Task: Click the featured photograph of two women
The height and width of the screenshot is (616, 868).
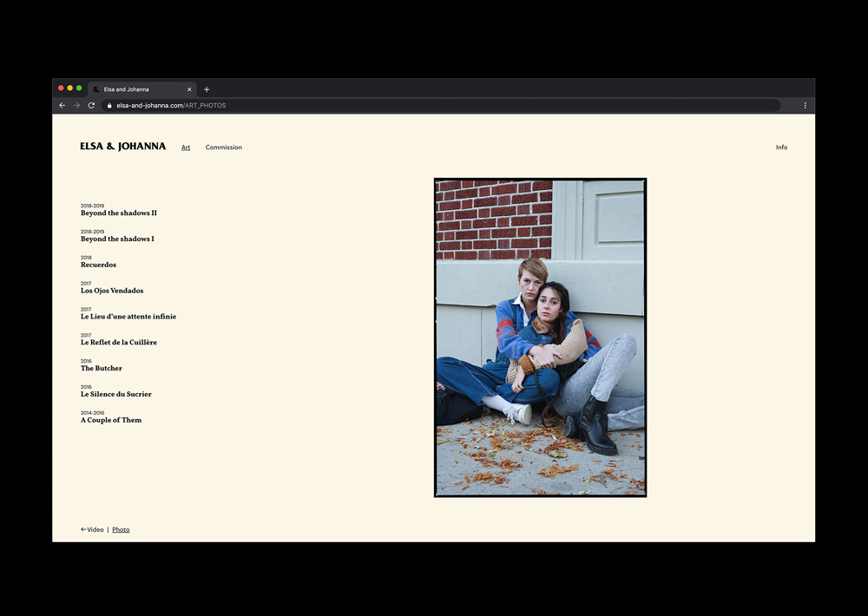Action: pos(540,337)
